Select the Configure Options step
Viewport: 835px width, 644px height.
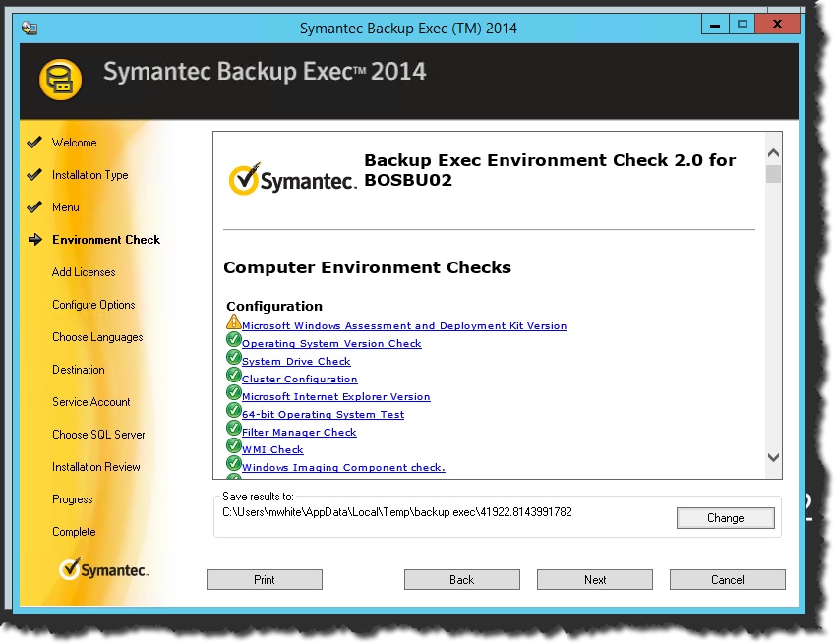point(93,305)
